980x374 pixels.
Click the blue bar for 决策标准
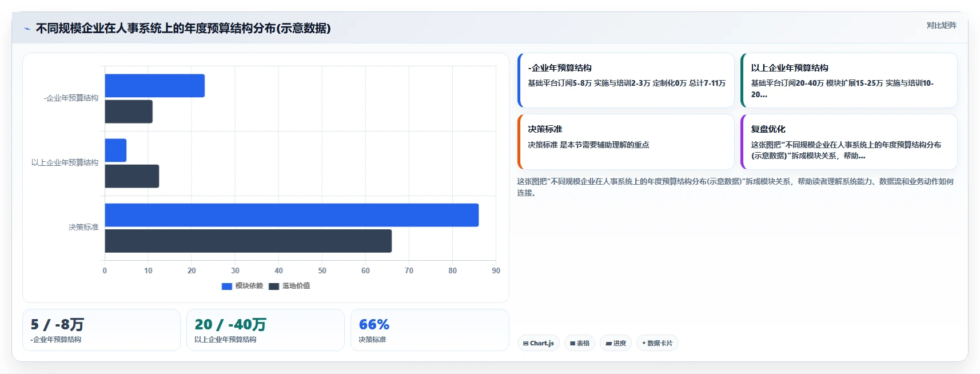[292, 215]
